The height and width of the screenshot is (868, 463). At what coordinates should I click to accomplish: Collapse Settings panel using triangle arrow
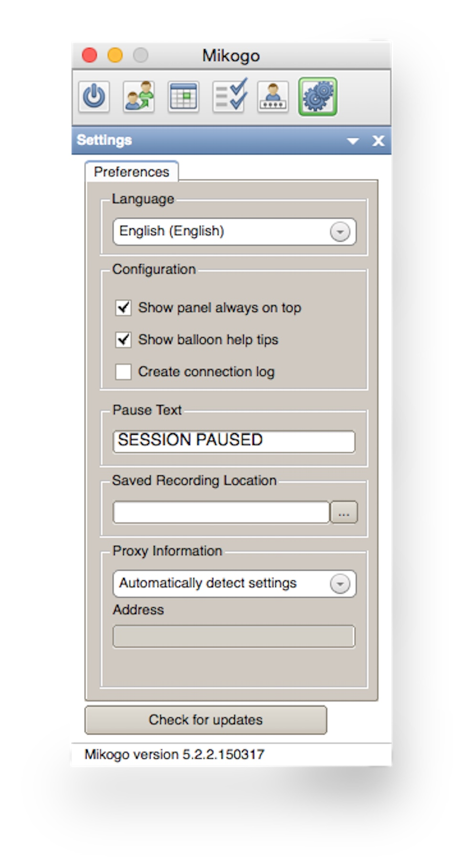point(353,141)
